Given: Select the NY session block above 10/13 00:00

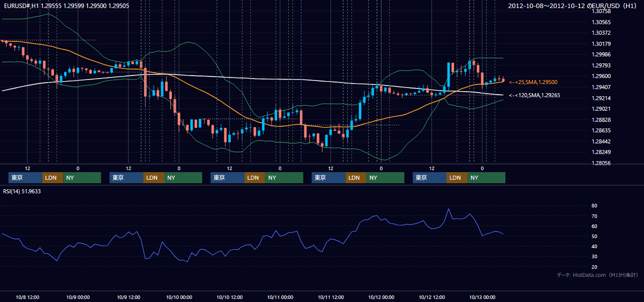Looking at the screenshot, I should pyautogui.click(x=486, y=178).
